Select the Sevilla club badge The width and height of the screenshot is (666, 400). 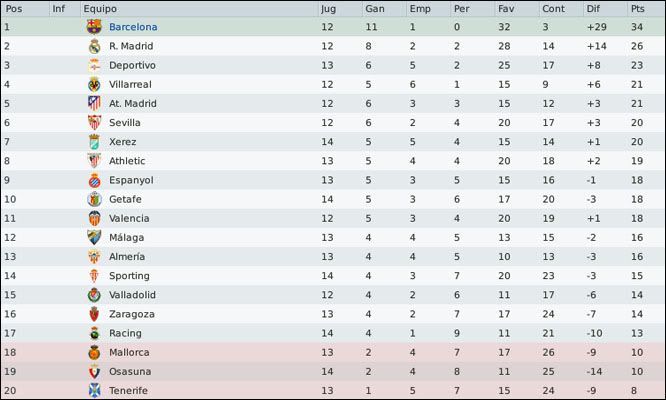94,122
